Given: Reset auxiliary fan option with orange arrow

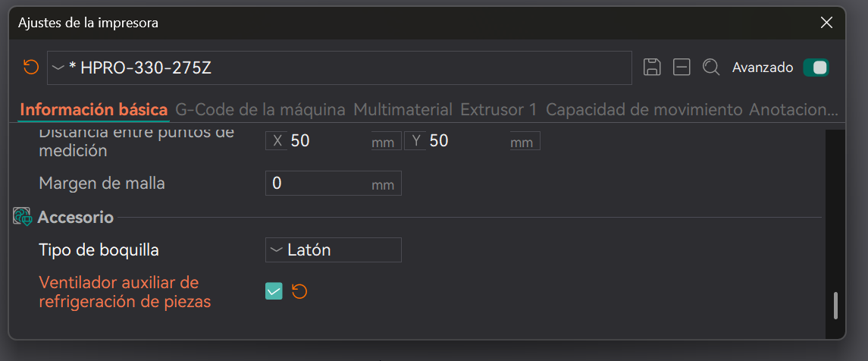Looking at the screenshot, I should [x=299, y=291].
